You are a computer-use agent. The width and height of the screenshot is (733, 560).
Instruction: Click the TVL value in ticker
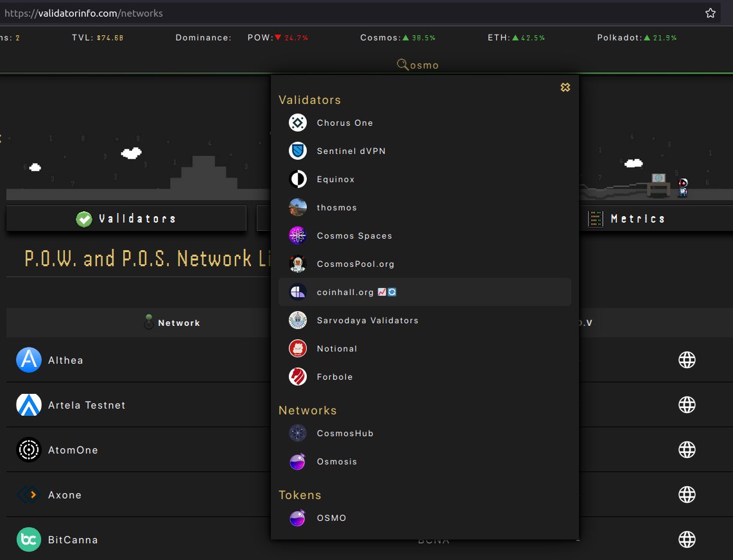click(110, 38)
